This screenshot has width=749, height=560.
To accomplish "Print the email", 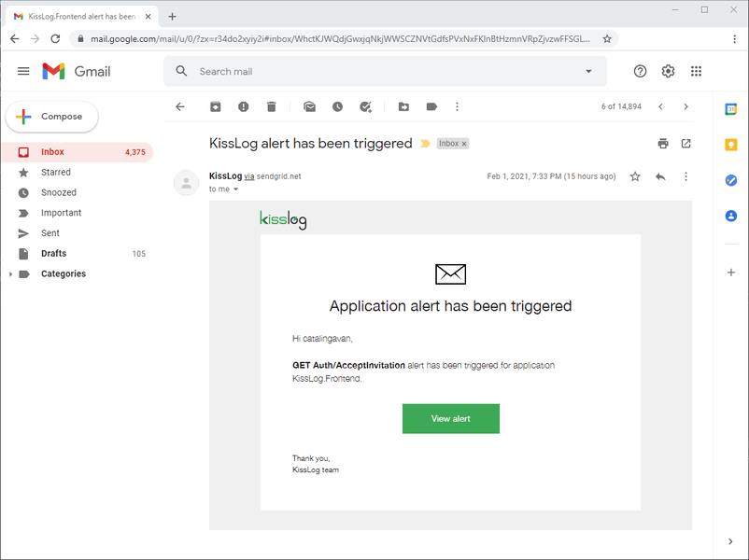I will pos(663,144).
